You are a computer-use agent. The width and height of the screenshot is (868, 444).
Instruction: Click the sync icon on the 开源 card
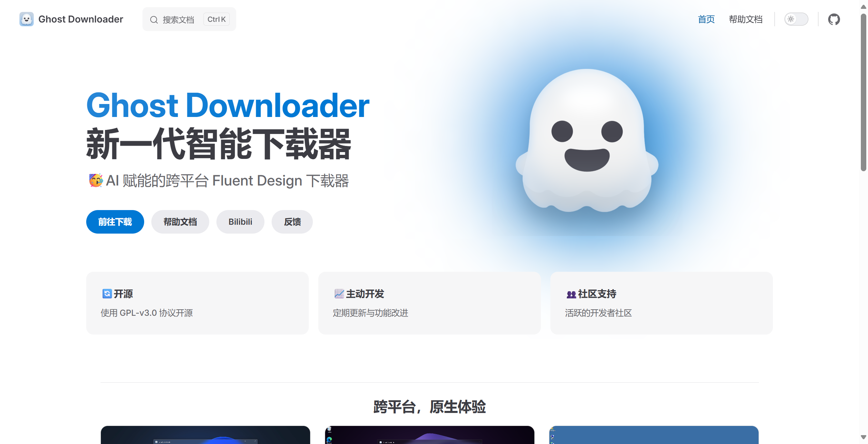[107, 294]
